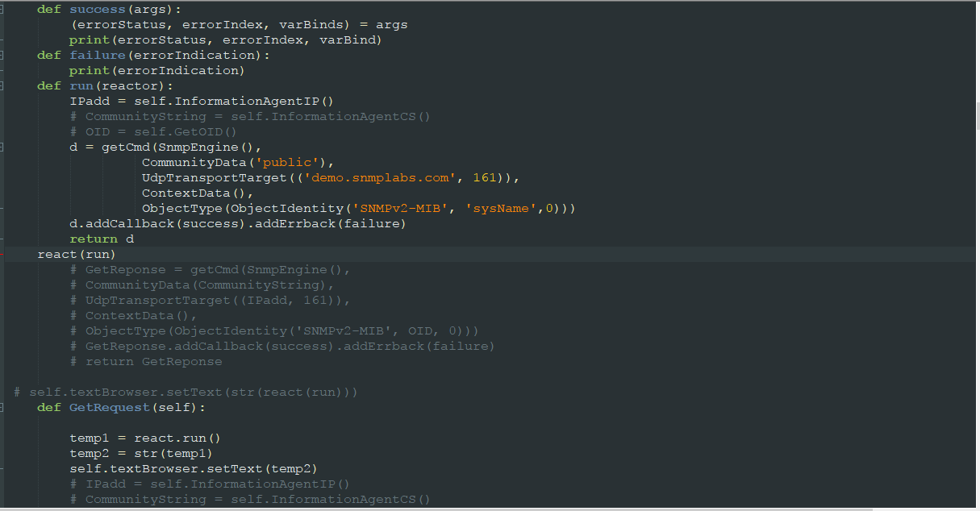Click the 'self.textBrowser.setText(temp2)' line

tap(194, 469)
